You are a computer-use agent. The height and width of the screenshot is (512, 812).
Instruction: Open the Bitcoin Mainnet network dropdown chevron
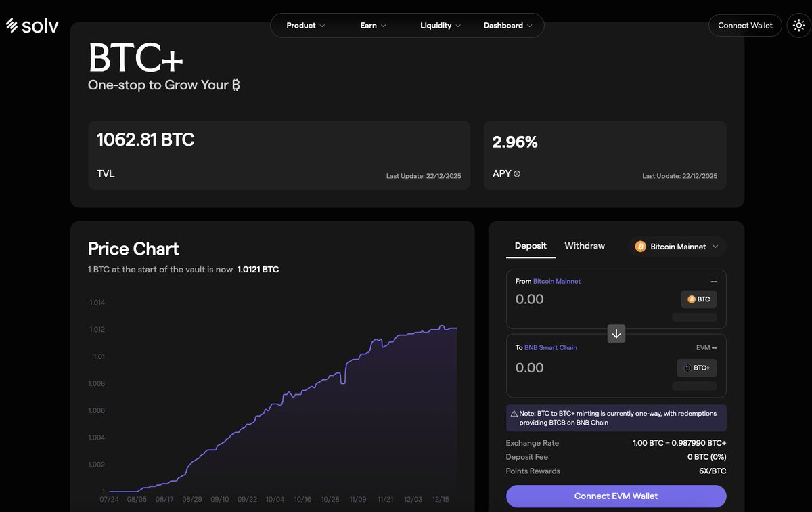coord(715,247)
